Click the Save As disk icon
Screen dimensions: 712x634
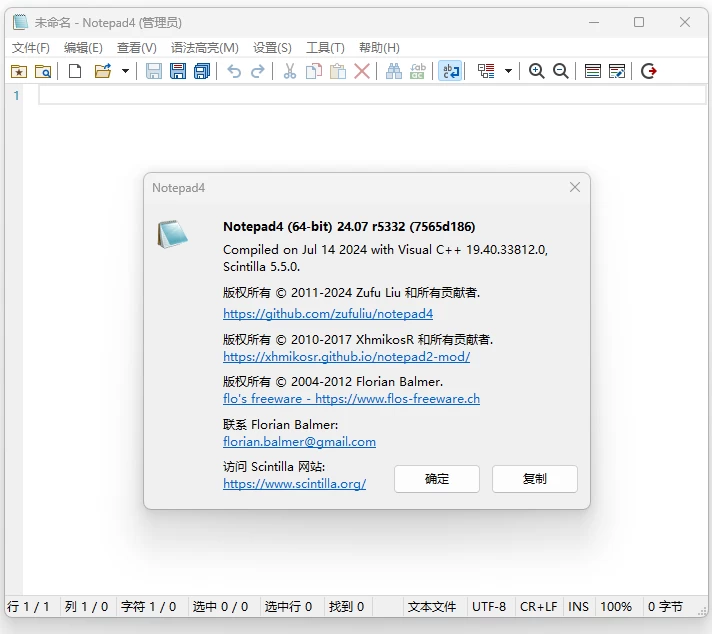coord(178,71)
